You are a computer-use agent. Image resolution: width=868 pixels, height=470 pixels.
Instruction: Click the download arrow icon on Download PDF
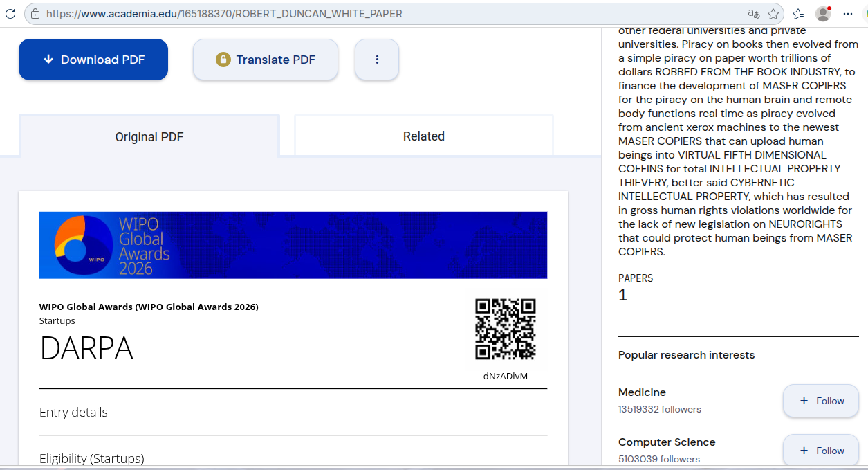(48, 60)
